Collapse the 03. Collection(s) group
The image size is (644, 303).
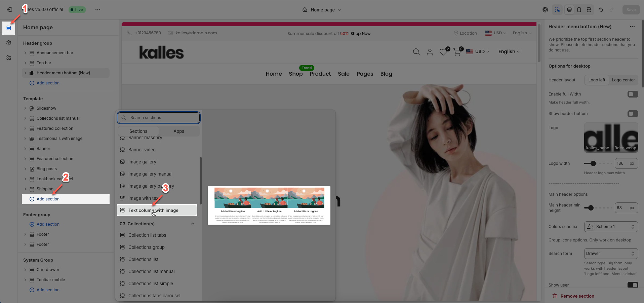[x=193, y=224]
